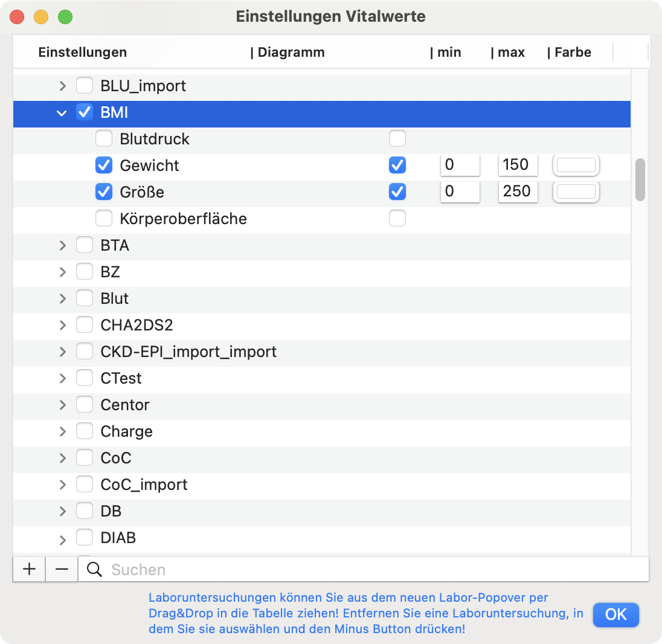662x644 pixels.
Task: Uncheck the Gewicht settings checkbox
Action: (x=104, y=165)
